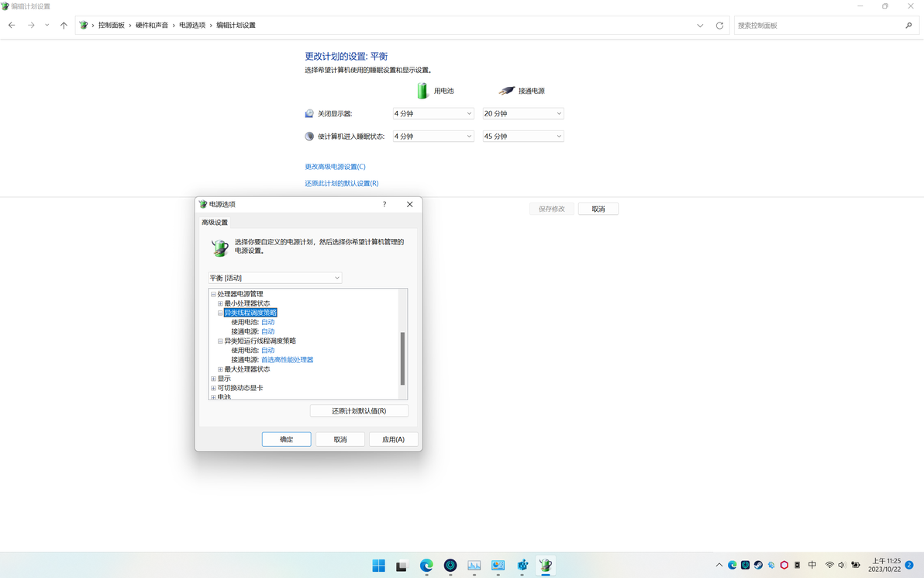The image size is (924, 578).
Task: Select the 高级设置 tab
Action: tap(215, 223)
